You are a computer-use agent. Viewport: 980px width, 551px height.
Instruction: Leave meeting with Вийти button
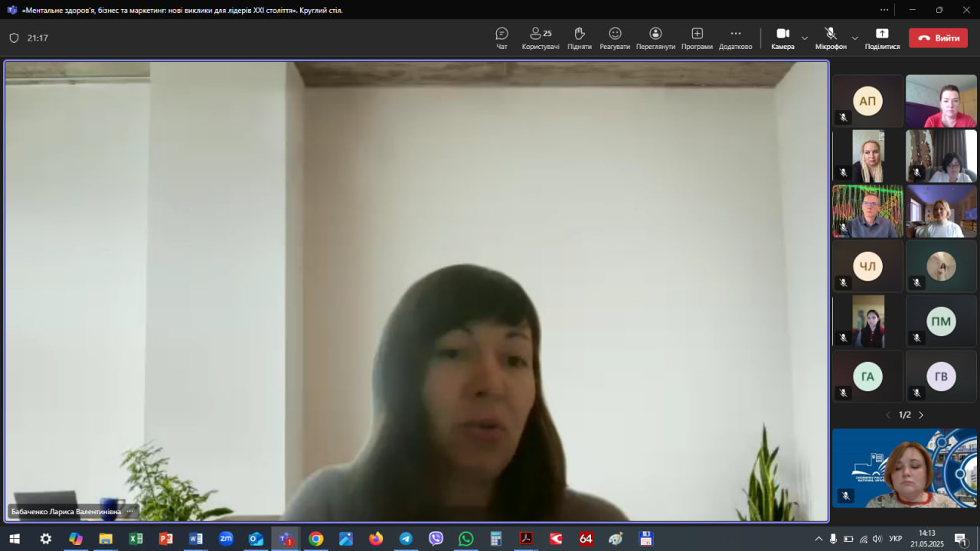(x=938, y=38)
